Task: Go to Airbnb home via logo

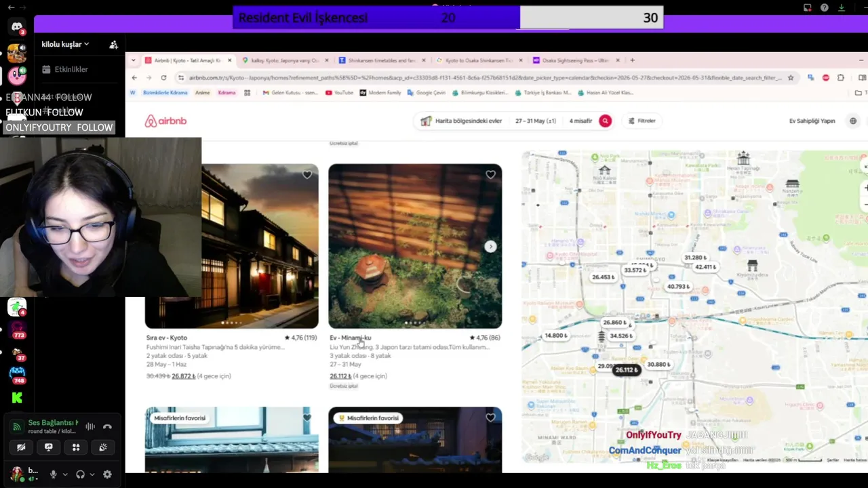Action: (x=165, y=121)
